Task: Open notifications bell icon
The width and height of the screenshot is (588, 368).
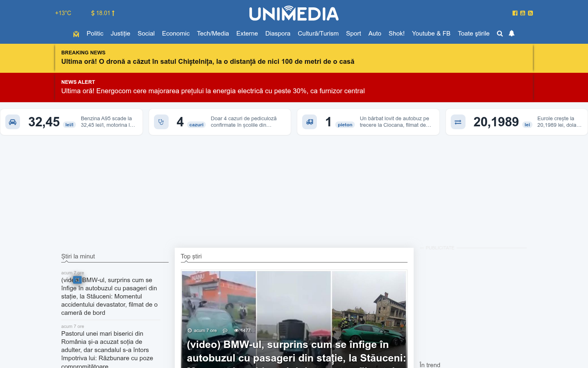Action: coord(512,34)
